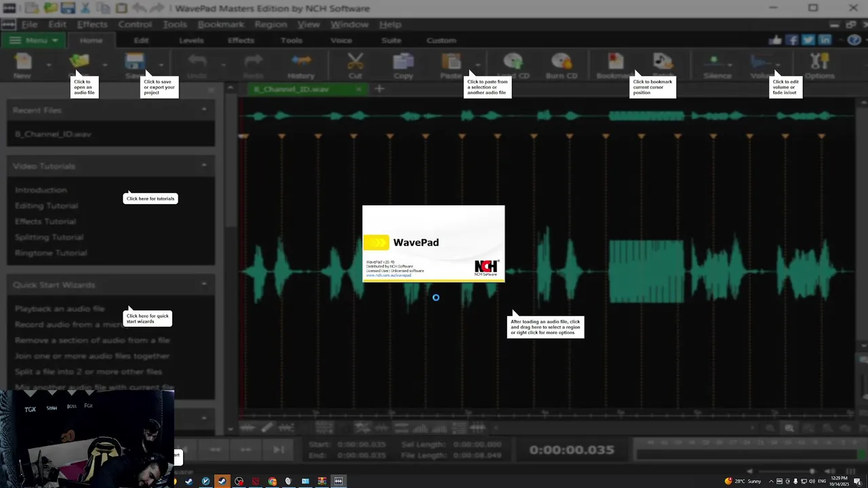The image size is (868, 488).
Task: Switch to the Suite ribbon tab
Action: [391, 41]
